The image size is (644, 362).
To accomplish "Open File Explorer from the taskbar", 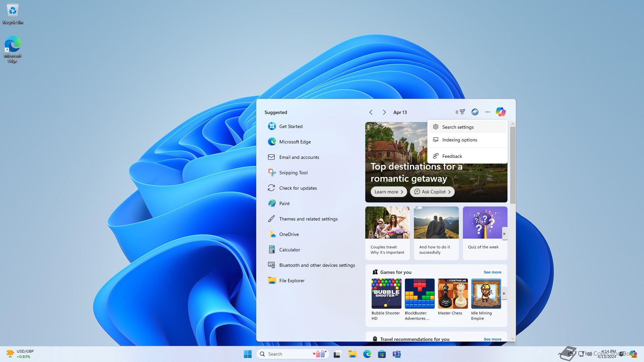I will tap(352, 354).
